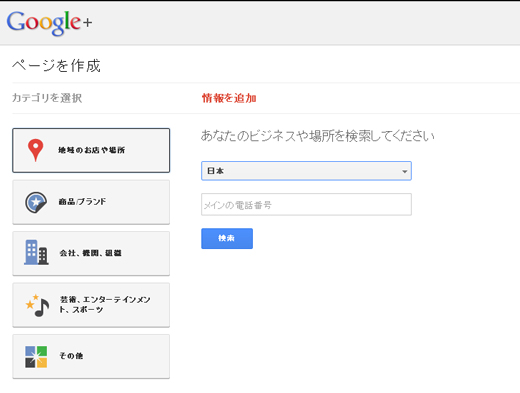Click the あなたのビジネスや場所を検索してください text
This screenshot has height=393, width=520.
(x=318, y=136)
